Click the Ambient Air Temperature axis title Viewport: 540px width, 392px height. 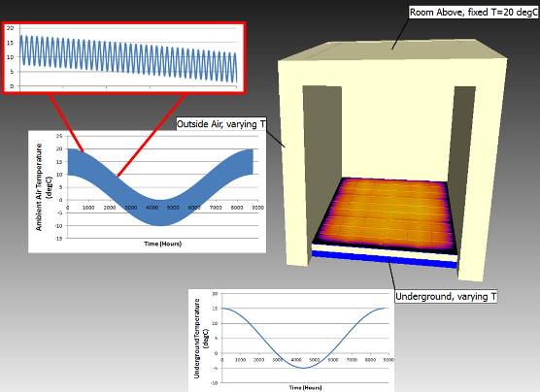(x=44, y=187)
